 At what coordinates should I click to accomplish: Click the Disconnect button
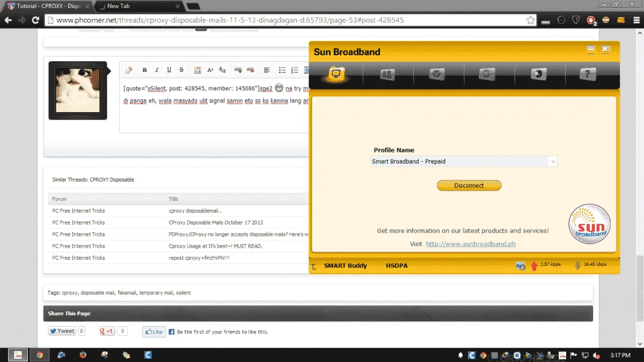pyautogui.click(x=469, y=185)
